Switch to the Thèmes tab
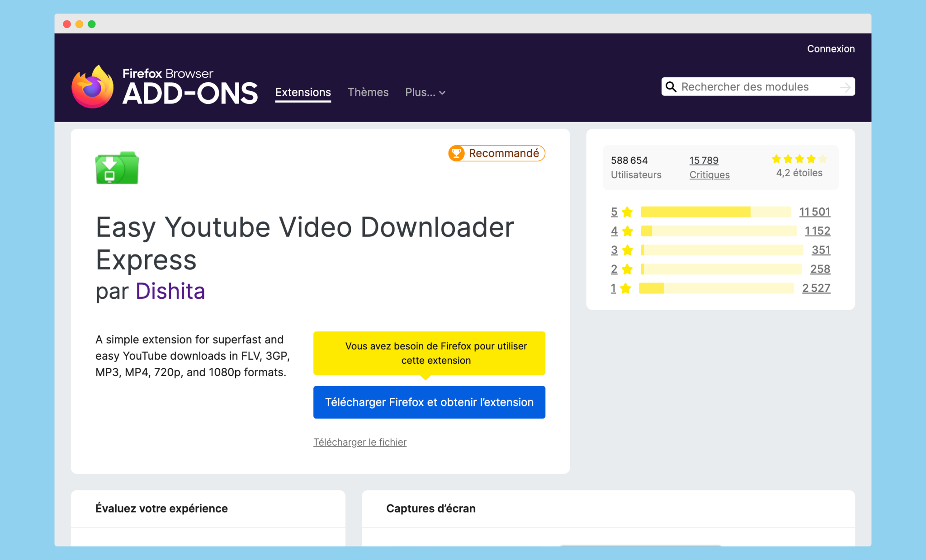The image size is (926, 560). pyautogui.click(x=368, y=92)
